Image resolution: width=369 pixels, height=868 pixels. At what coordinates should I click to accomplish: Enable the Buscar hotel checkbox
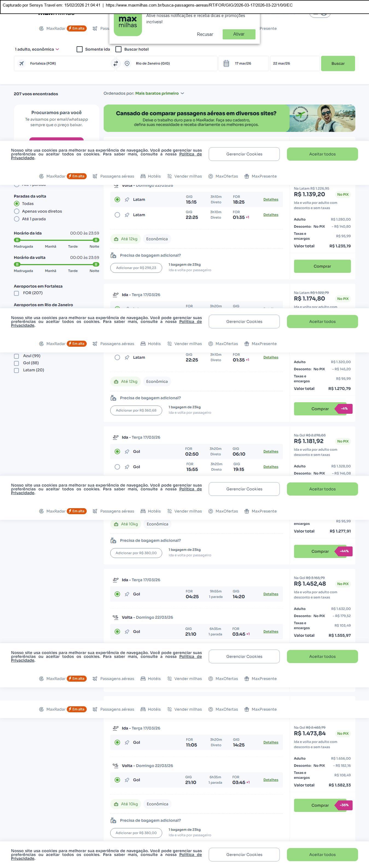[x=118, y=49]
